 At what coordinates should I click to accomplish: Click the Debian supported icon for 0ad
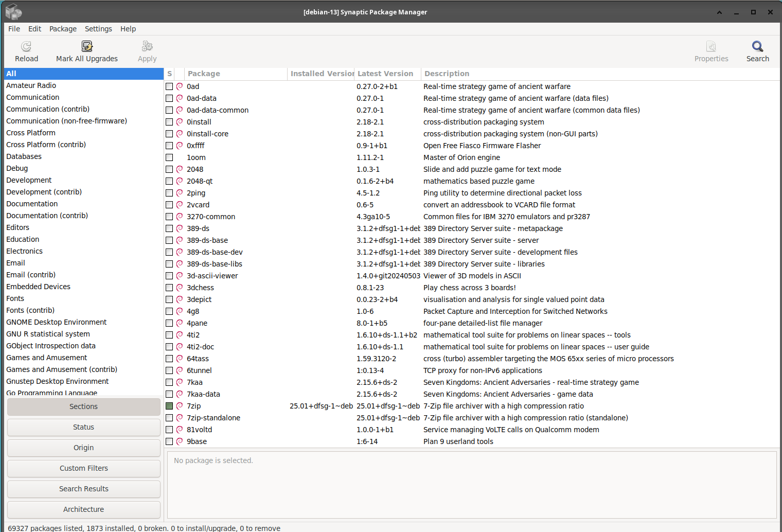[180, 86]
